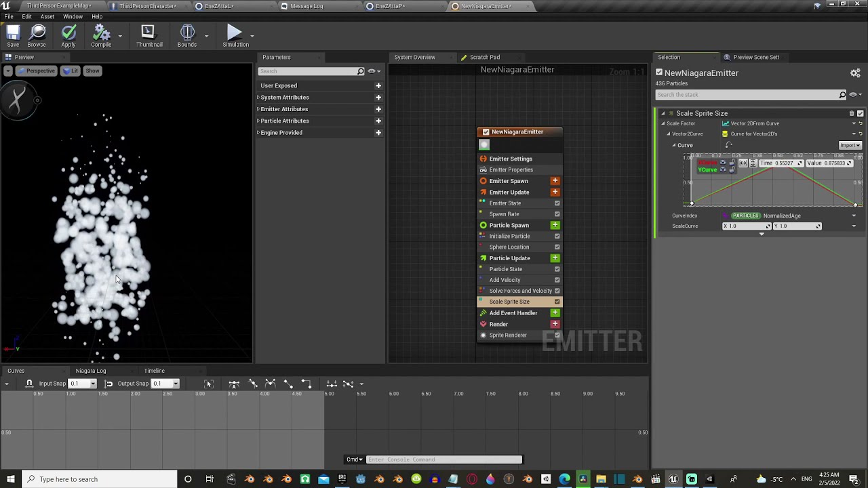
Task: Disable the Initialize Particle module checkbox
Action: click(x=557, y=236)
